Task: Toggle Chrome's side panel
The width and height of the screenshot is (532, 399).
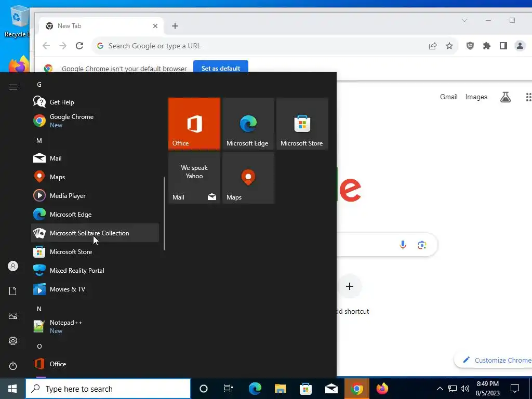Action: coord(503,46)
